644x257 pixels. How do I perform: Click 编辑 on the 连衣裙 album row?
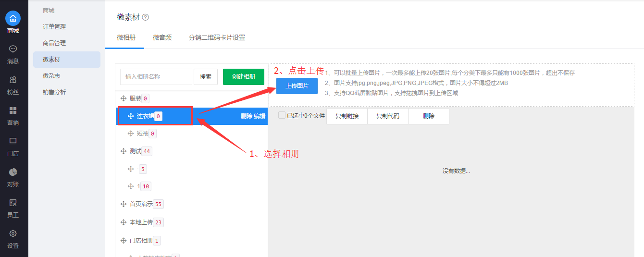[x=260, y=116]
